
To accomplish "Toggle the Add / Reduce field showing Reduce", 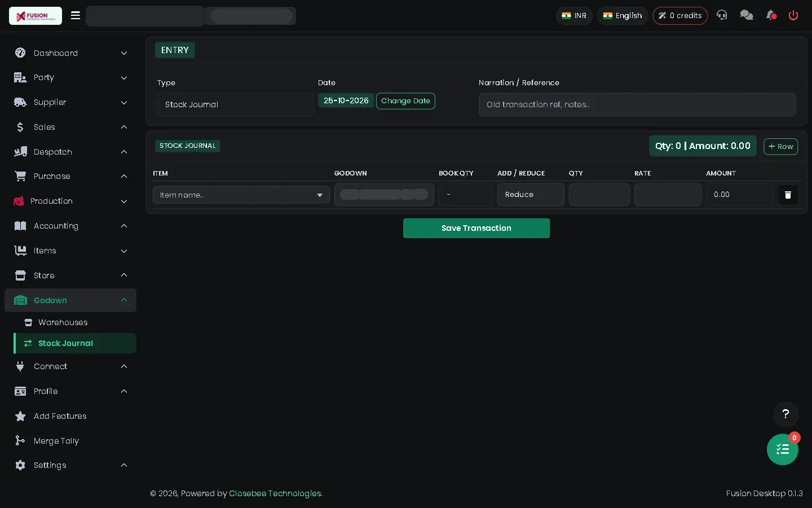I will click(x=531, y=195).
